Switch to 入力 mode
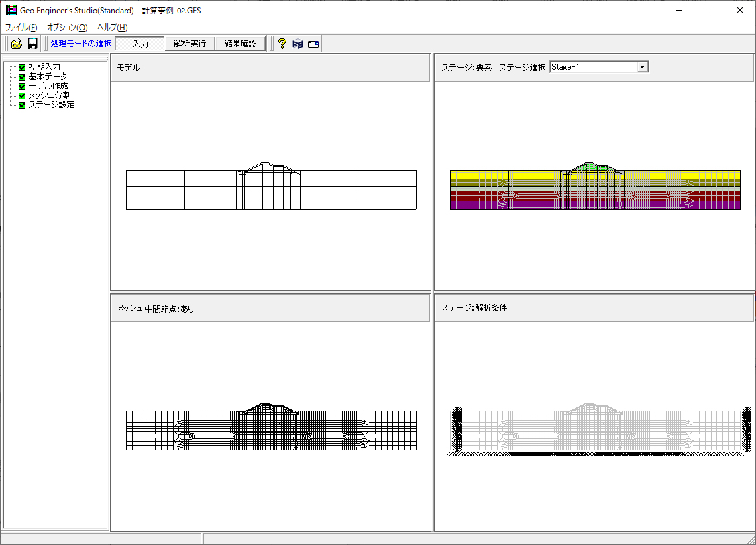The image size is (756, 545). 140,44
